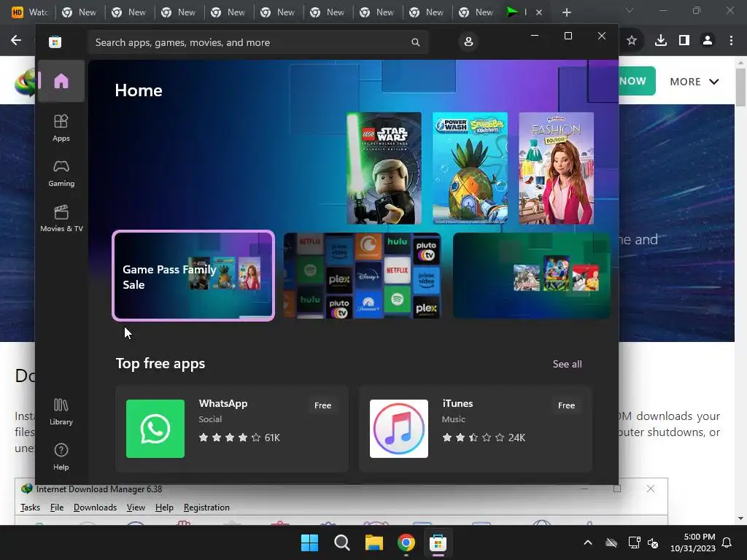Open Chrome three-dot menu
This screenshot has height=560, width=747.
731,41
